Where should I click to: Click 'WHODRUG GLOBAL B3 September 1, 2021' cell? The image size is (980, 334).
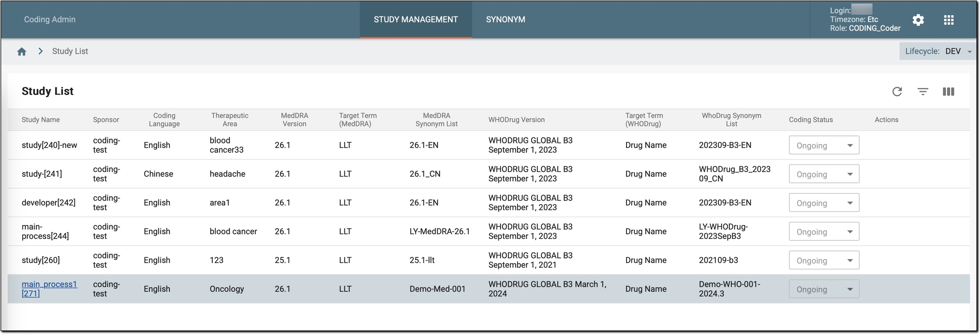[x=530, y=260]
